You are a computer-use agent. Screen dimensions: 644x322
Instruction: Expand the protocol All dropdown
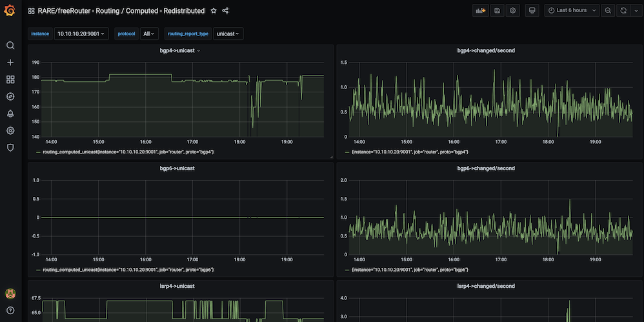tap(149, 34)
